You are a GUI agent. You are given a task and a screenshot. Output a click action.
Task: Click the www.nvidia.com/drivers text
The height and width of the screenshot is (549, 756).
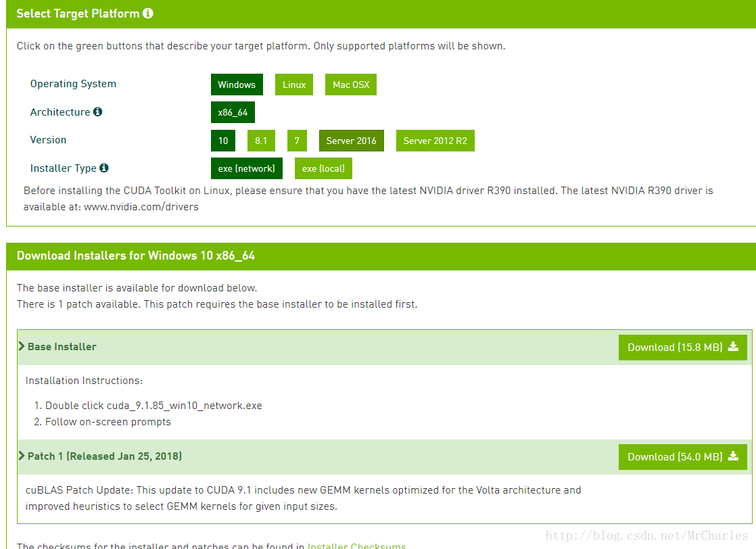click(x=141, y=207)
